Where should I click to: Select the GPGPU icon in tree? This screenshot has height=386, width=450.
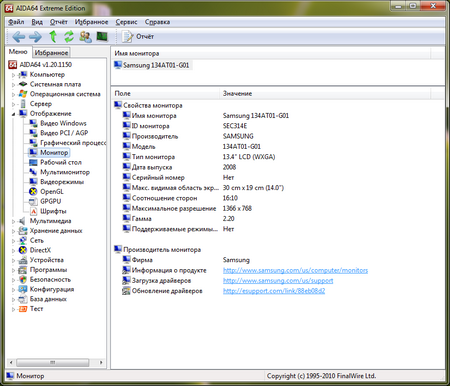click(33, 201)
